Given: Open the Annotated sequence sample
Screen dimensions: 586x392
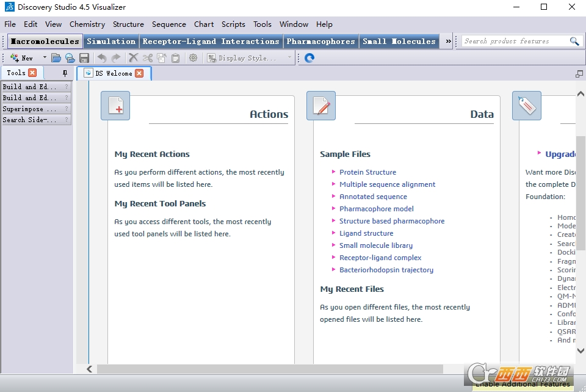Looking at the screenshot, I should 373,197.
